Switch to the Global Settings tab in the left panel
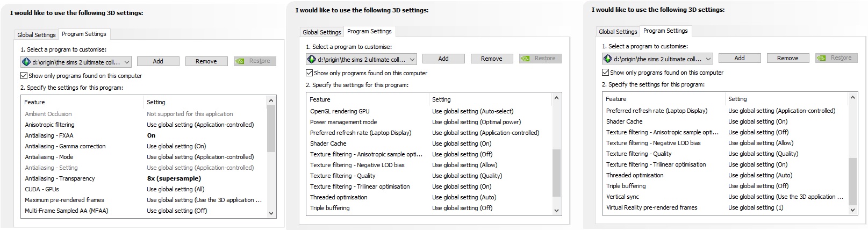The width and height of the screenshot is (868, 230). 37,35
